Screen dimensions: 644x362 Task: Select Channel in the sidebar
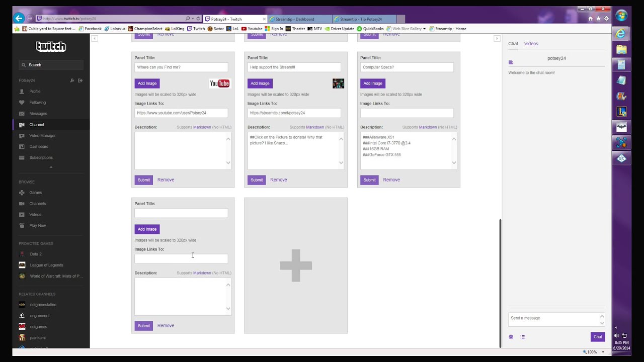(36, 125)
